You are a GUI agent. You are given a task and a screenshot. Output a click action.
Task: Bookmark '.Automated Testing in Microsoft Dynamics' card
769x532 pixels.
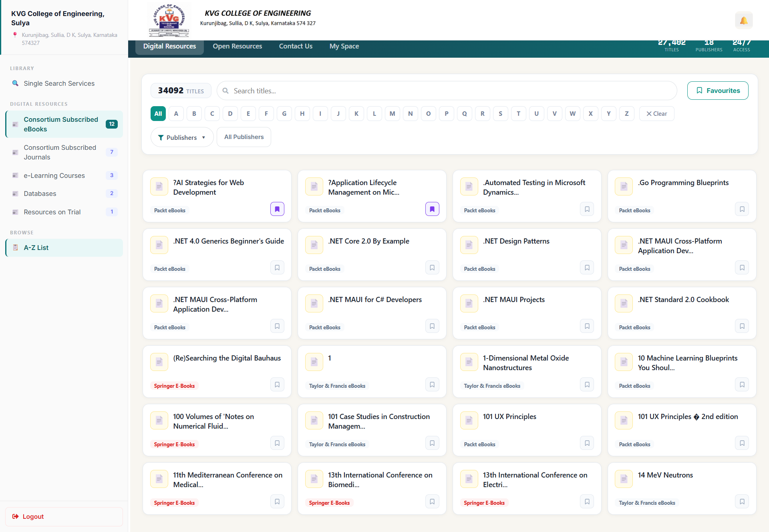coord(587,209)
